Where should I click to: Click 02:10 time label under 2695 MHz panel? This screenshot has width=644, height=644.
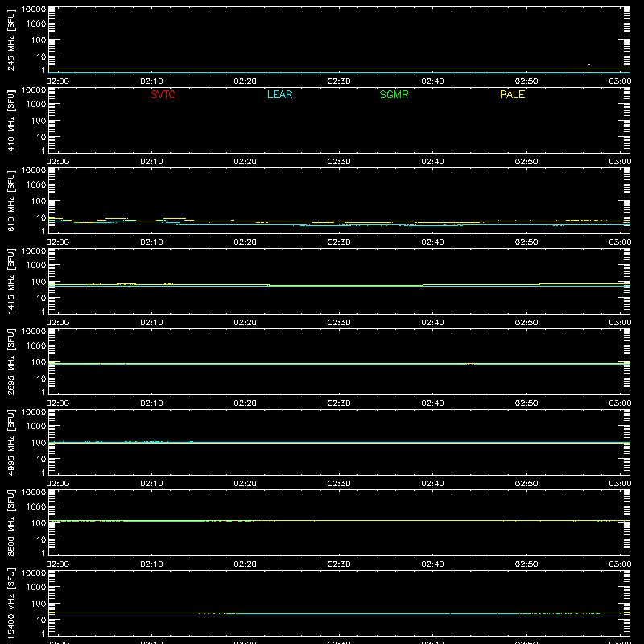[151, 403]
